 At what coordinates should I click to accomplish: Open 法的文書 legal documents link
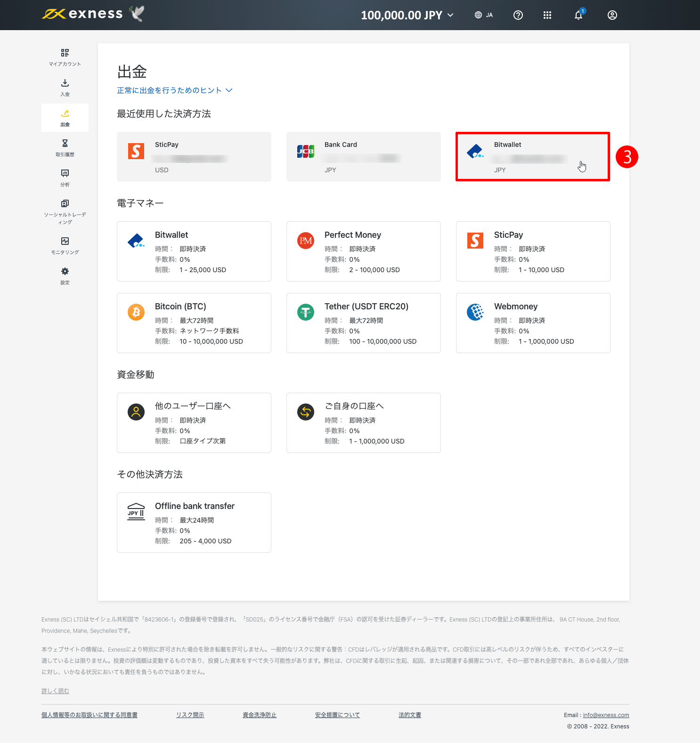[410, 715]
